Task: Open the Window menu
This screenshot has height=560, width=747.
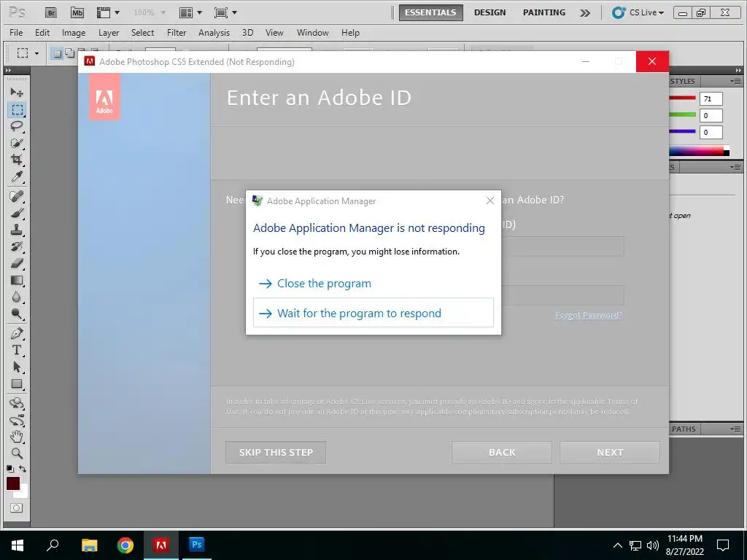Action: coord(312,33)
